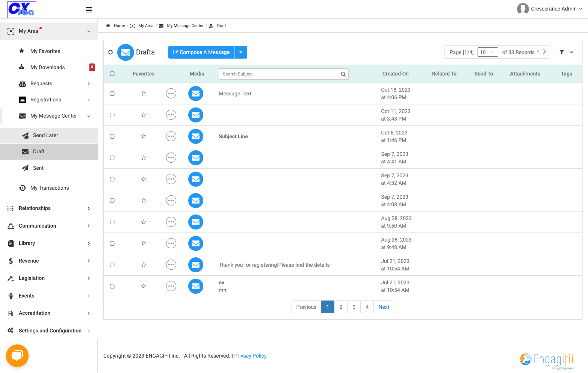Open Send Later in the sidebar
Viewport: 588px width, 373px height.
tap(49, 135)
